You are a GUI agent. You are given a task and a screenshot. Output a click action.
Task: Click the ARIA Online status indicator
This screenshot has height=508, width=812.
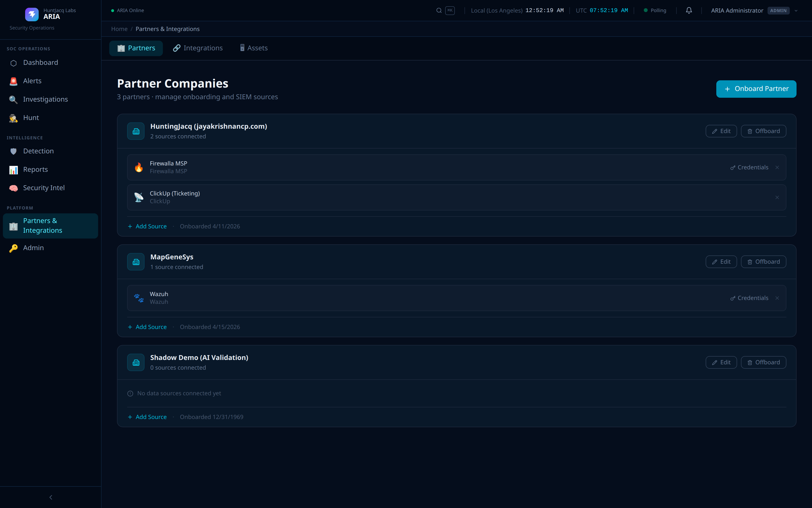128,10
